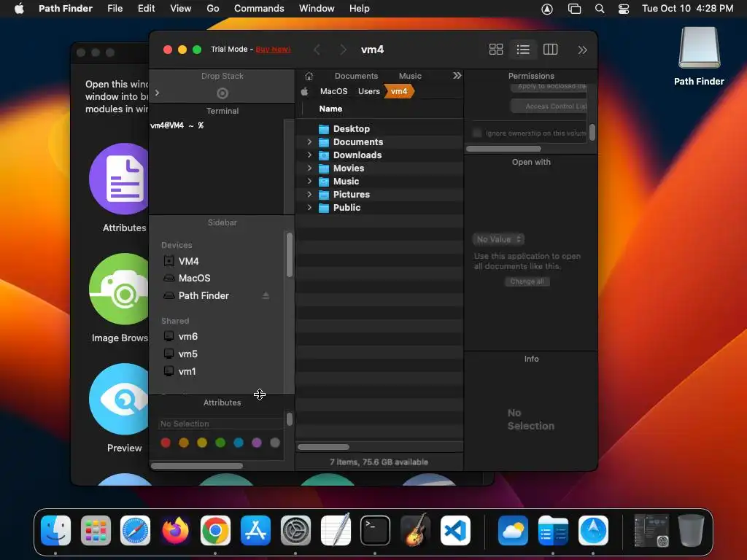Image resolution: width=747 pixels, height=560 pixels.
Task: Toggle Ignore ownership on this volume checkbox
Action: coord(477,133)
